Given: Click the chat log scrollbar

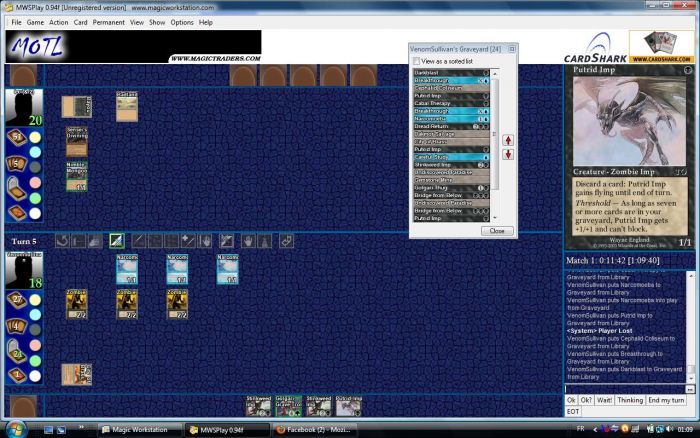Looking at the screenshot, I should tap(691, 326).
